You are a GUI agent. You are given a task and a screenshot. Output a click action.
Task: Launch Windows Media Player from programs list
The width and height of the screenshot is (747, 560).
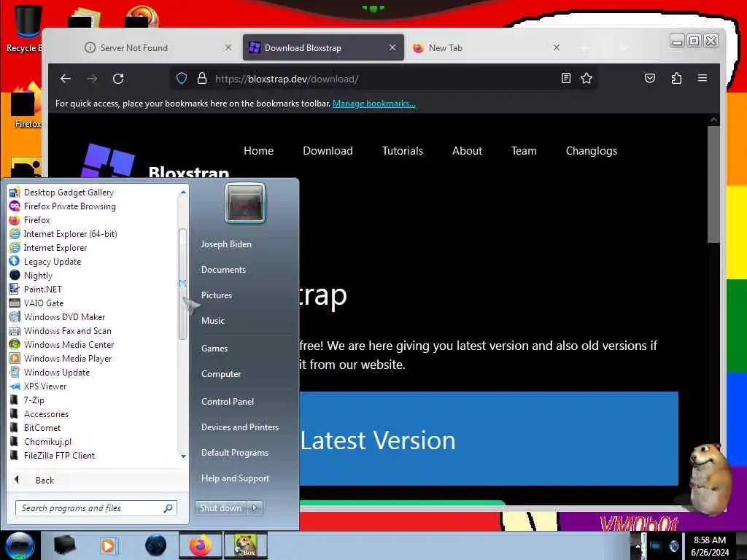click(93, 359)
